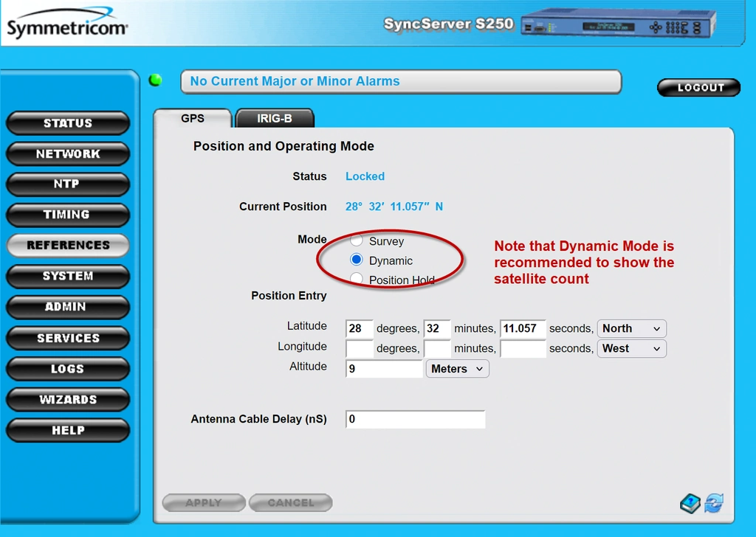
Task: Click the help book icon
Action: click(690, 503)
